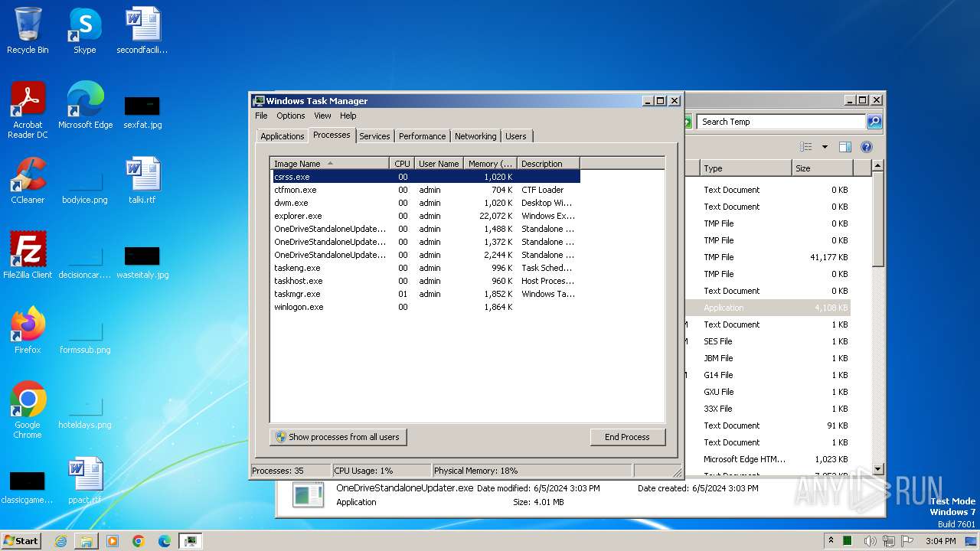The width and height of the screenshot is (980, 551).
Task: Select the winlogon.exe process row
Action: (x=425, y=307)
